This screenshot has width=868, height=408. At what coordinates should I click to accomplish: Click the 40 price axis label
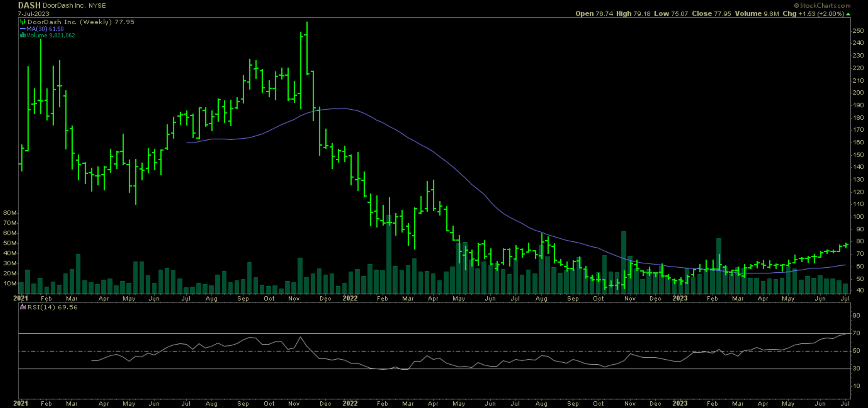860,290
